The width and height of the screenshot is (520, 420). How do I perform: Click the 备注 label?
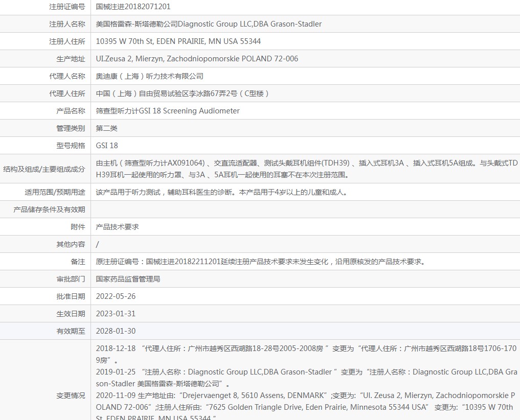point(78,262)
